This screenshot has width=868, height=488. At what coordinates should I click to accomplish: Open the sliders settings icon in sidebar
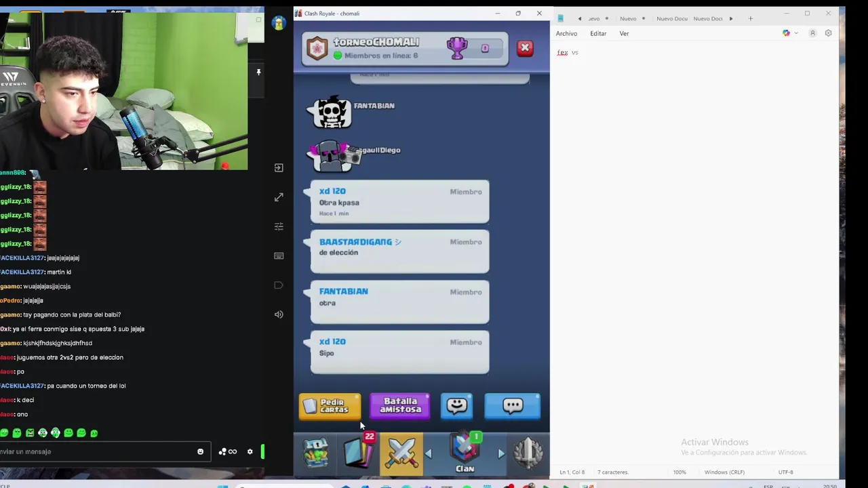coord(279,226)
